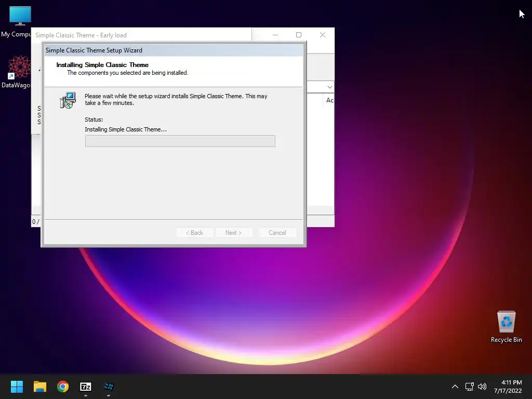Click the Next button in the wizard
Image resolution: width=532 pixels, height=399 pixels.
pos(233,233)
